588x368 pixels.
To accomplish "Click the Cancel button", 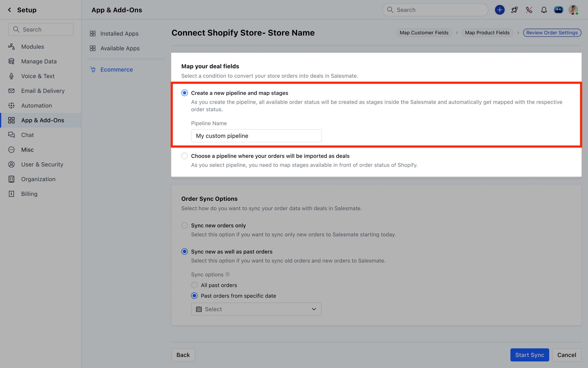I will click(567, 355).
